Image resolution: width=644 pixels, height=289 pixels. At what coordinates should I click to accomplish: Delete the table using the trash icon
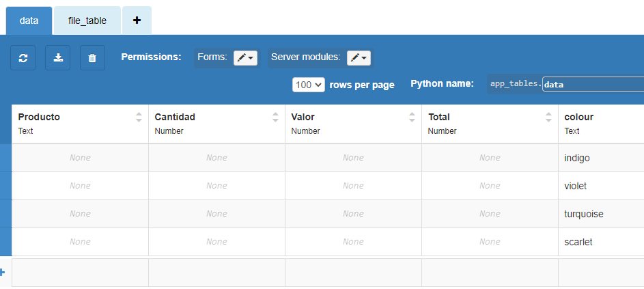point(92,58)
